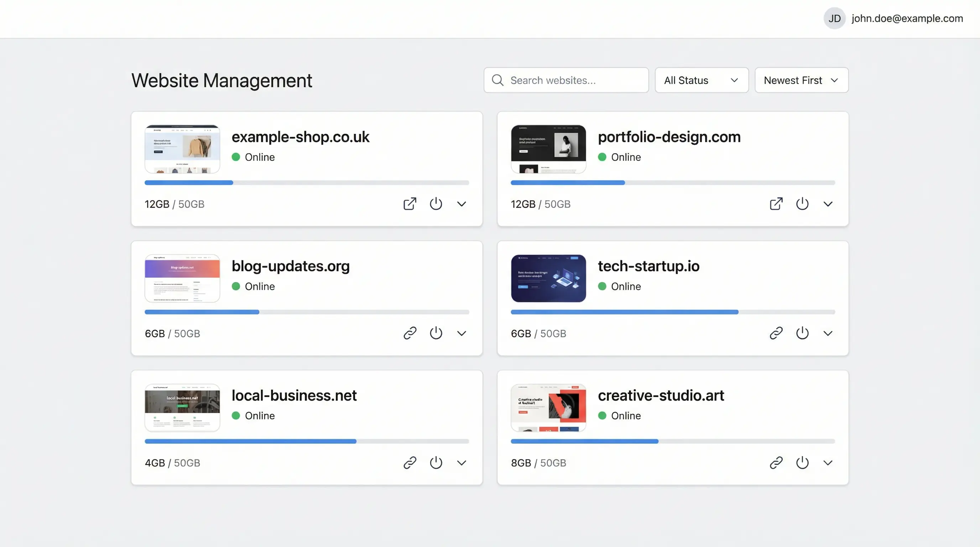Open portfolio-design.com external link icon

776,204
